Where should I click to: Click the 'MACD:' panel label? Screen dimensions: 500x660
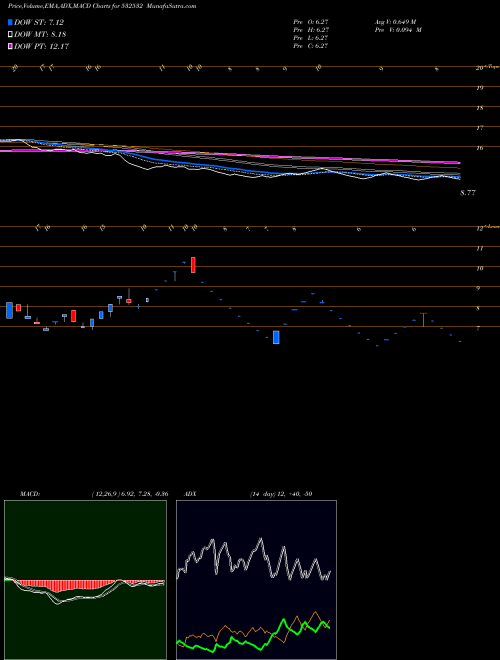(x=29, y=494)
